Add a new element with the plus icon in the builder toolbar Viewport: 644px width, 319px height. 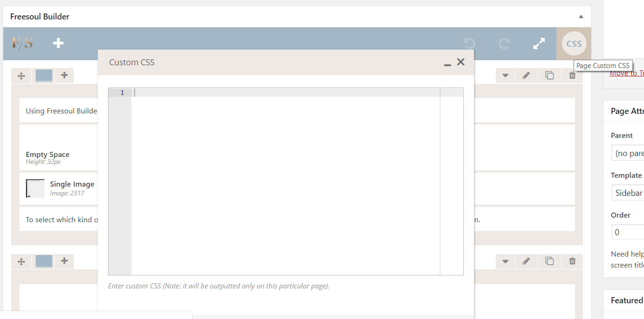pos(58,44)
